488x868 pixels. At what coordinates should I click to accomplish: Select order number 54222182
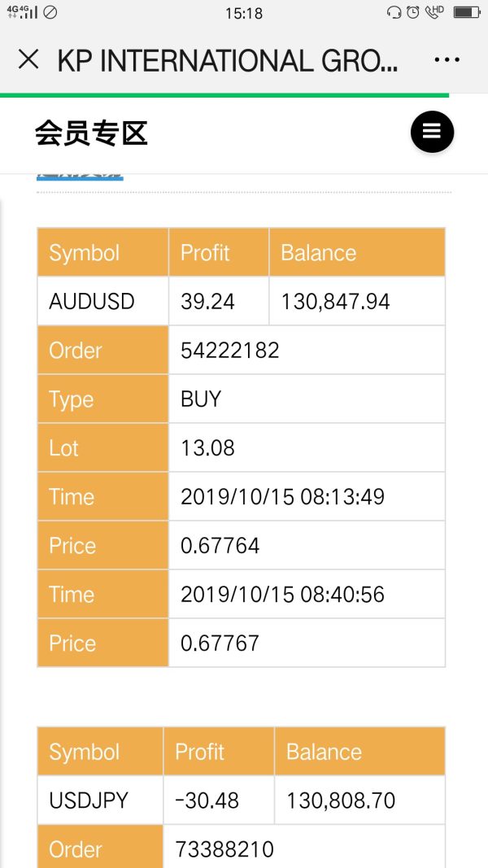(230, 351)
